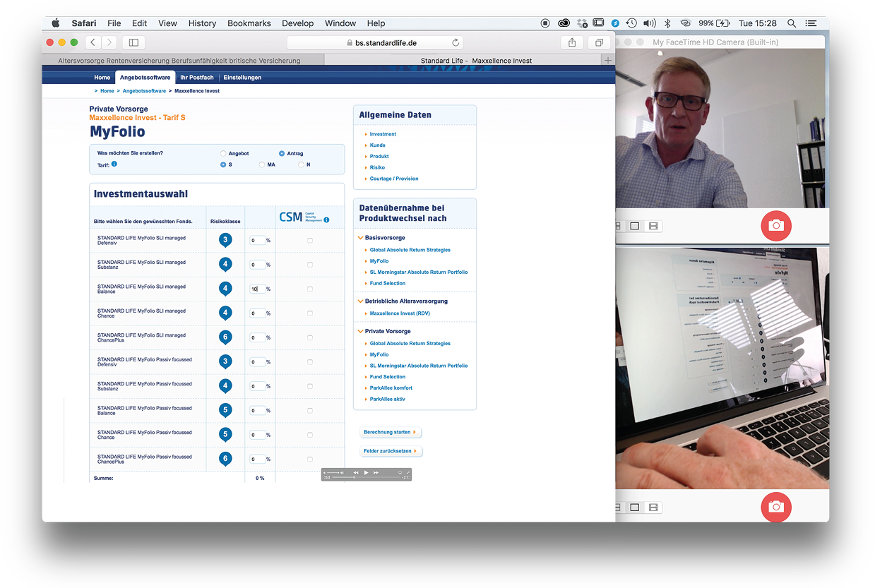Enter fullscreen from the video overlay
This screenshot has width=875, height=588.
pyautogui.click(x=407, y=472)
